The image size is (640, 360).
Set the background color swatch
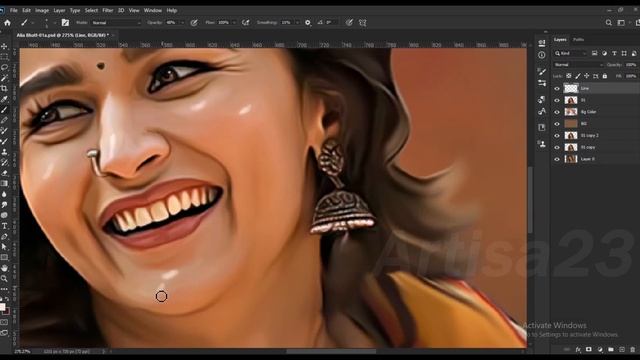[x=7, y=311]
